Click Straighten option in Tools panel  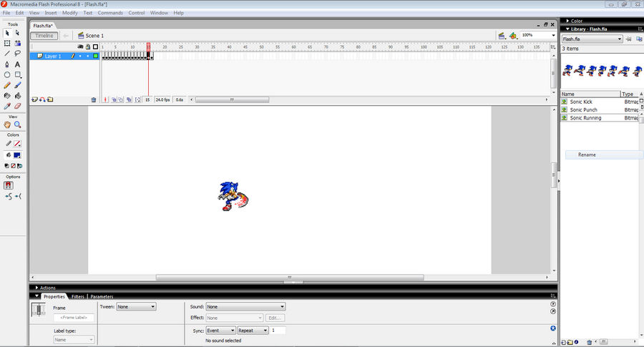(x=18, y=196)
